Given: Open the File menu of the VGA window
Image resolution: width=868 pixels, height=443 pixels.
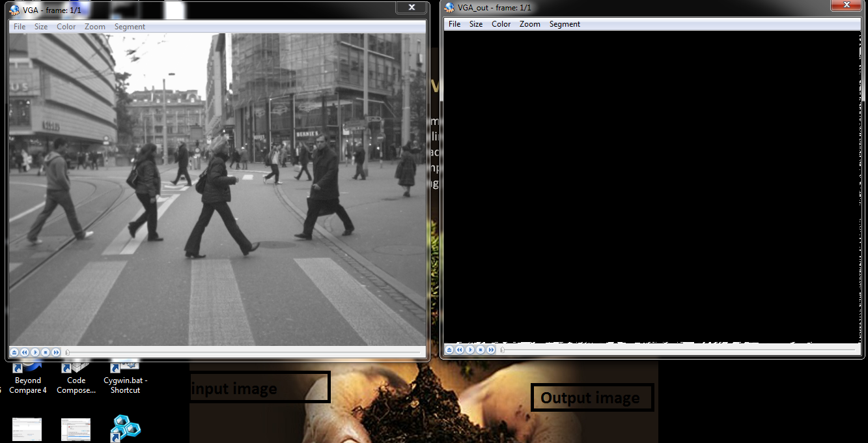Looking at the screenshot, I should click(19, 27).
